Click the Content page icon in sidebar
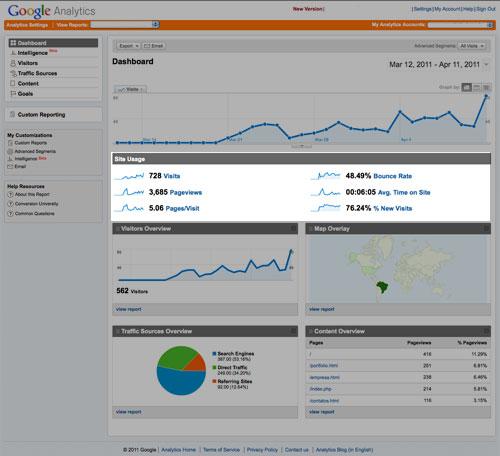Viewport: 500px width, 456px height. pos(13,83)
